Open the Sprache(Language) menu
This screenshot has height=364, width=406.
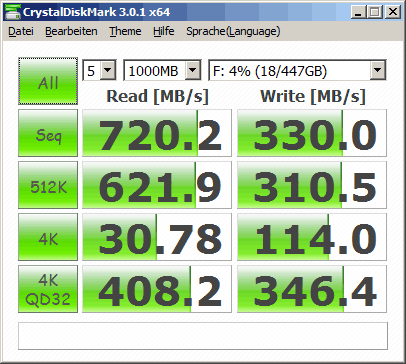(233, 31)
